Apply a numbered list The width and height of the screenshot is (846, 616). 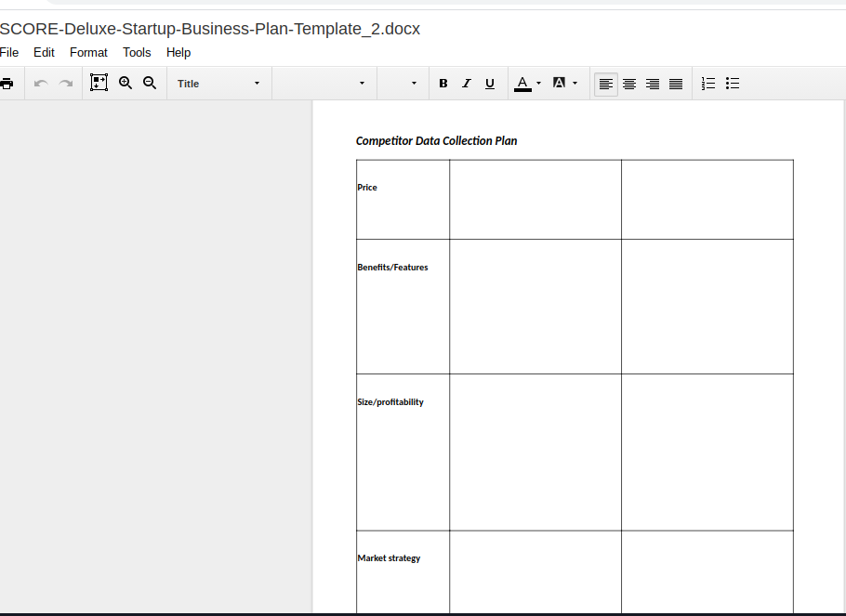click(707, 83)
